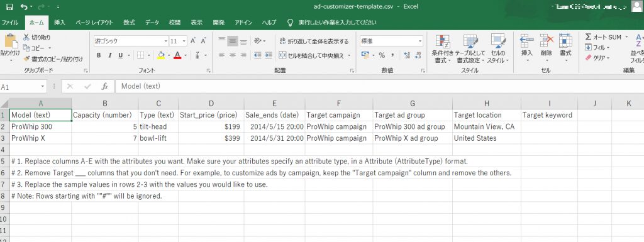Open the font color dropdown arrow
This screenshot has height=242, width=644.
[186, 55]
